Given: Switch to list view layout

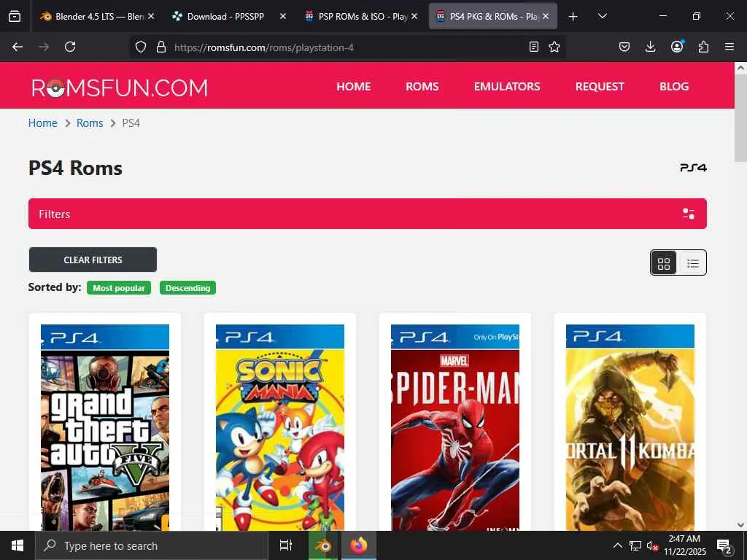Looking at the screenshot, I should pos(693,263).
